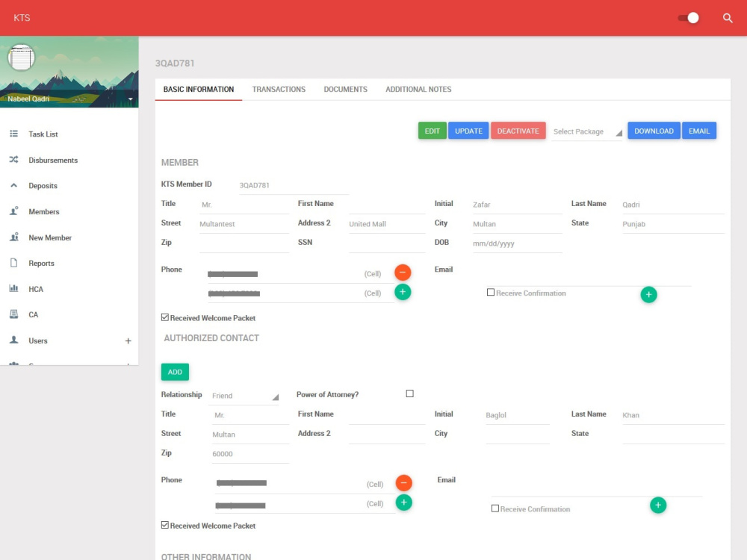This screenshot has width=747, height=560.
Task: Click contact Last Name field showing Khan
Action: tap(673, 414)
